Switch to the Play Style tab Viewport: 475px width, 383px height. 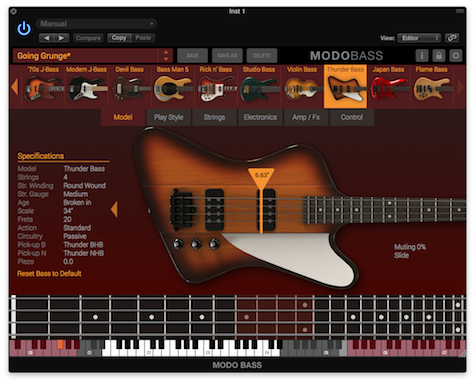point(169,117)
